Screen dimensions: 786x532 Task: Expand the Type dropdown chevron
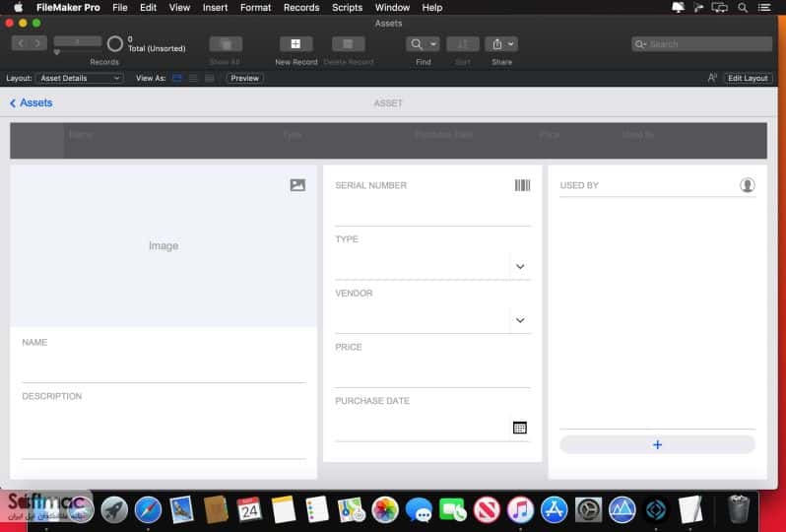tap(520, 266)
